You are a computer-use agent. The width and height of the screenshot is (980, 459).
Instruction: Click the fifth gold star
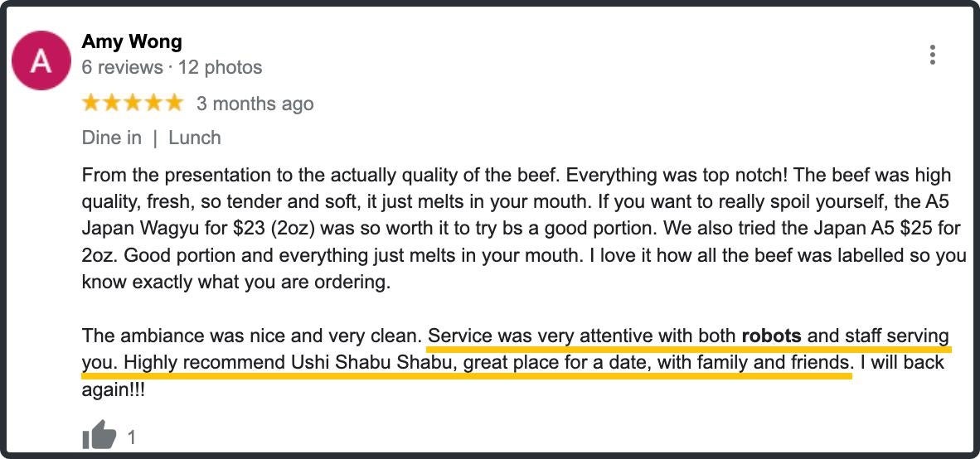tap(173, 104)
